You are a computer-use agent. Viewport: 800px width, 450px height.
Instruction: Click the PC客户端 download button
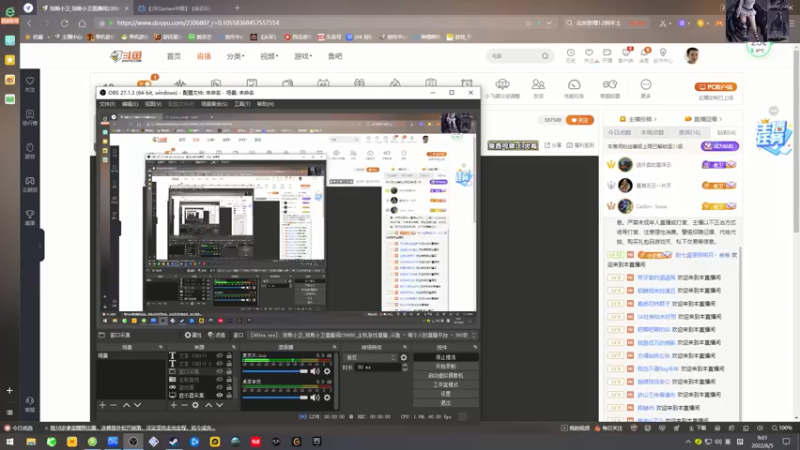715,87
